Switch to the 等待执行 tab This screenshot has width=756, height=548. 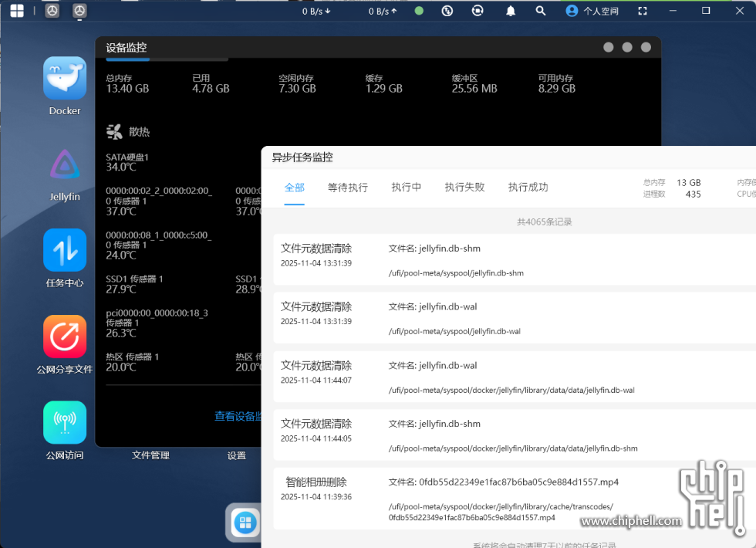(x=348, y=188)
